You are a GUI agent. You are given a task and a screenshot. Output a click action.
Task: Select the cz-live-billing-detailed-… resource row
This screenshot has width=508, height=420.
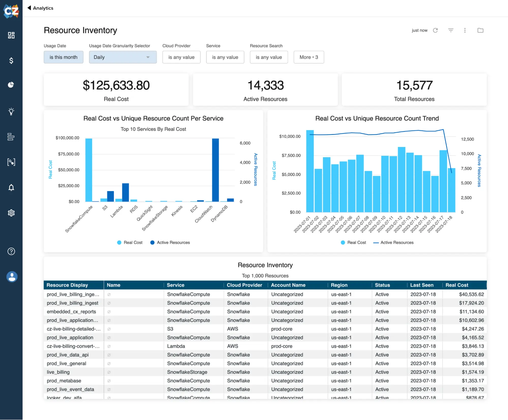pos(265,329)
